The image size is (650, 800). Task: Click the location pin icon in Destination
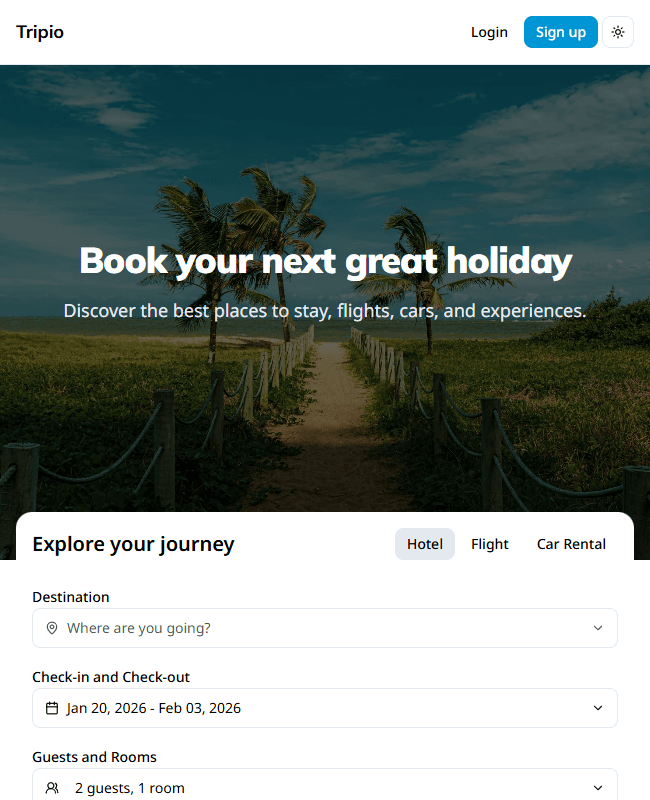coord(52,628)
